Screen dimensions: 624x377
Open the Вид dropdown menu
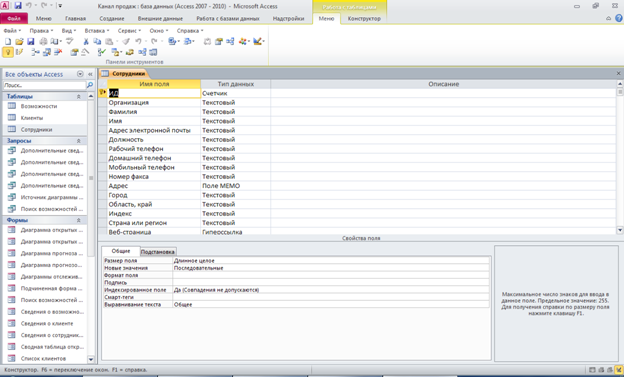pos(68,30)
